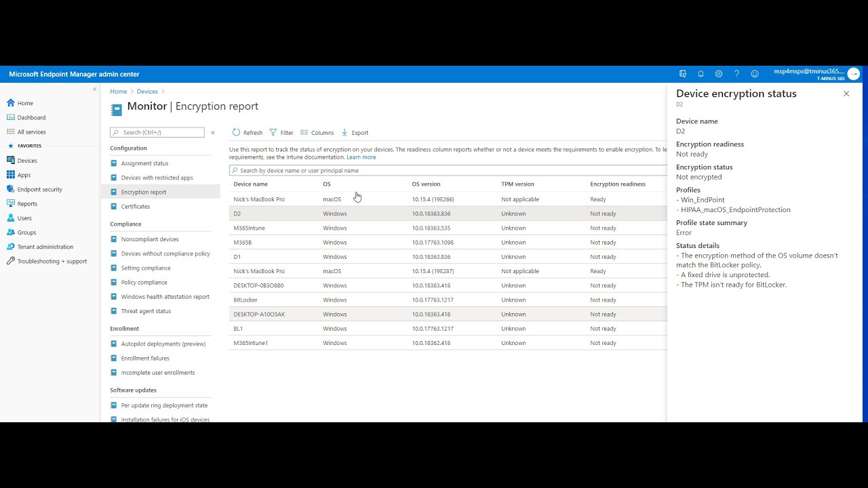Open Certificates menu item
868x488 pixels.
[x=136, y=207]
